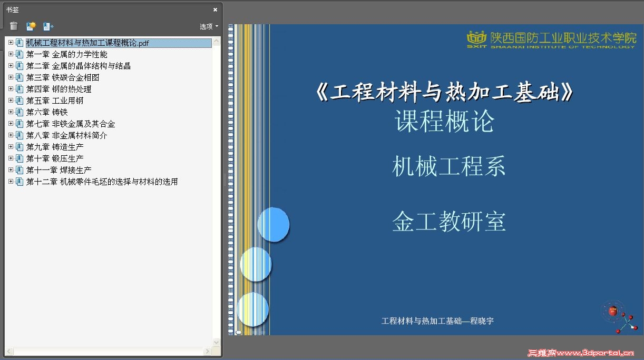Click bookmark page icon beside 第七章 非铁金属及其合金
This screenshot has height=360, width=644.
coord(19,124)
